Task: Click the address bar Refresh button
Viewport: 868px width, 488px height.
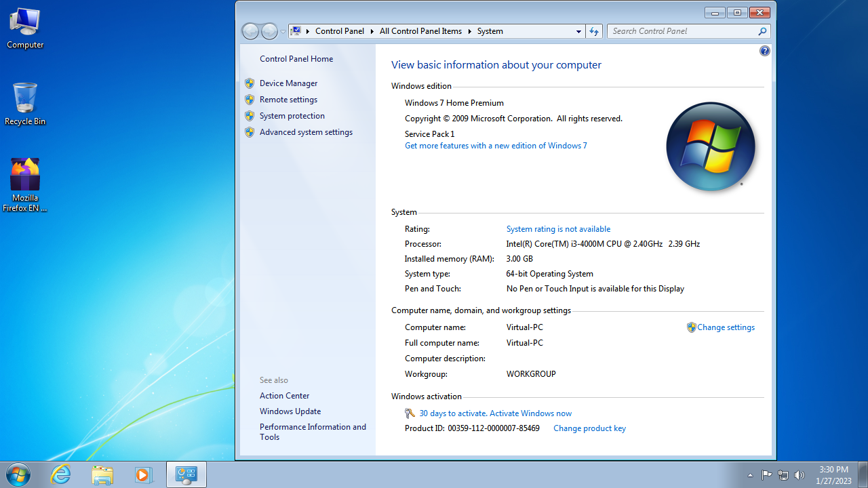Action: pyautogui.click(x=594, y=31)
